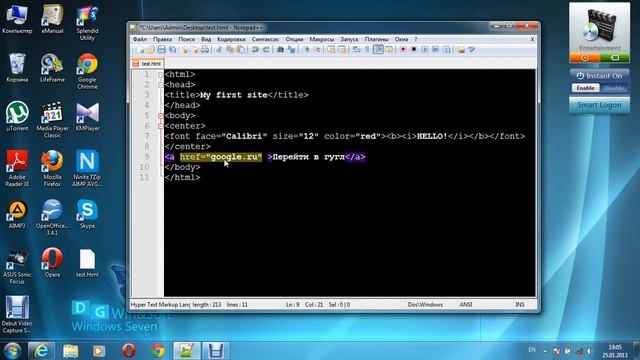Click the Enable button under Instant On
This screenshot has width=640, height=360.
point(585,88)
